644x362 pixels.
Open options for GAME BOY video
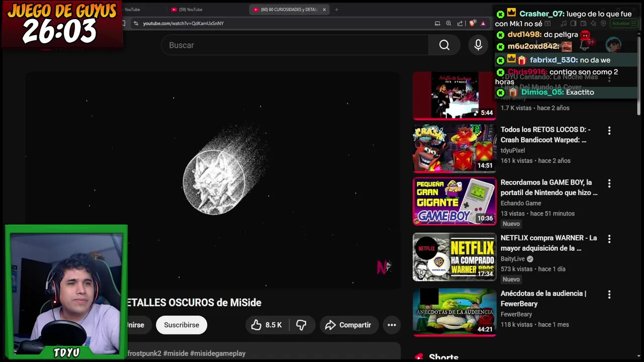(609, 184)
